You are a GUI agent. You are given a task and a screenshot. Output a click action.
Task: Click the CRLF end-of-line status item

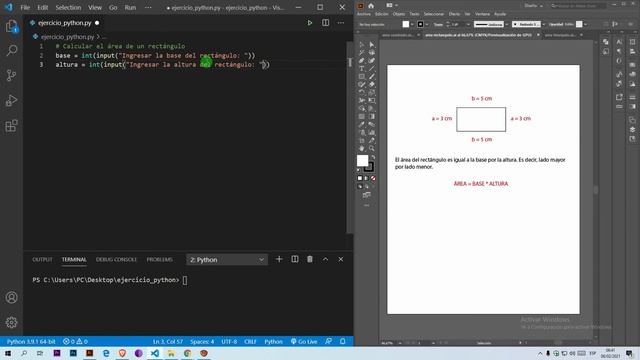click(250, 341)
